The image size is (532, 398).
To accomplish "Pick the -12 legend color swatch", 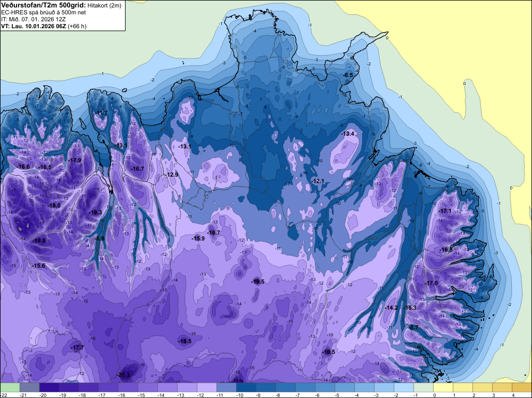I will point(206,387).
